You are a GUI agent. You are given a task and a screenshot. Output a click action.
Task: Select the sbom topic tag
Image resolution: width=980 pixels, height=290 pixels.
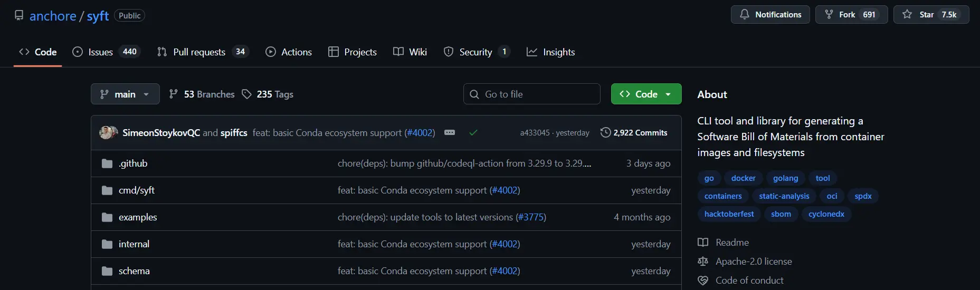point(781,214)
